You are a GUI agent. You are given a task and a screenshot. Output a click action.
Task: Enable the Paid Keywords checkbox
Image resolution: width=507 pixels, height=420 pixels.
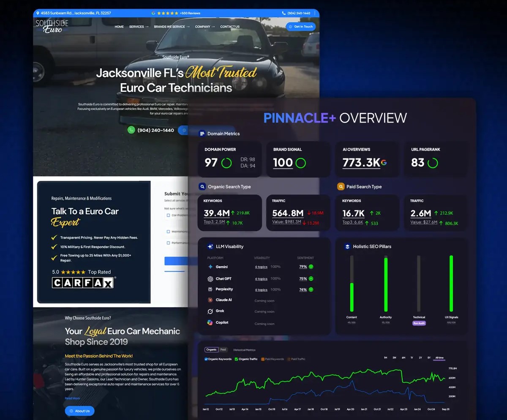[x=262, y=359]
